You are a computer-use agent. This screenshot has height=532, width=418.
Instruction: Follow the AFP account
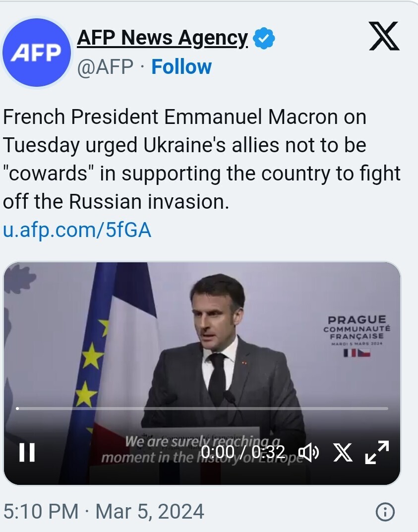click(x=181, y=66)
